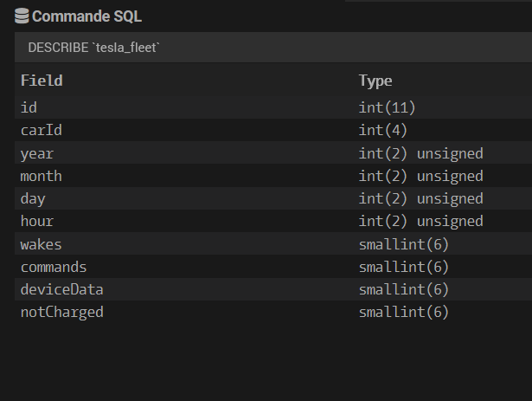
Task: Select the hour field cell
Action: tap(37, 221)
